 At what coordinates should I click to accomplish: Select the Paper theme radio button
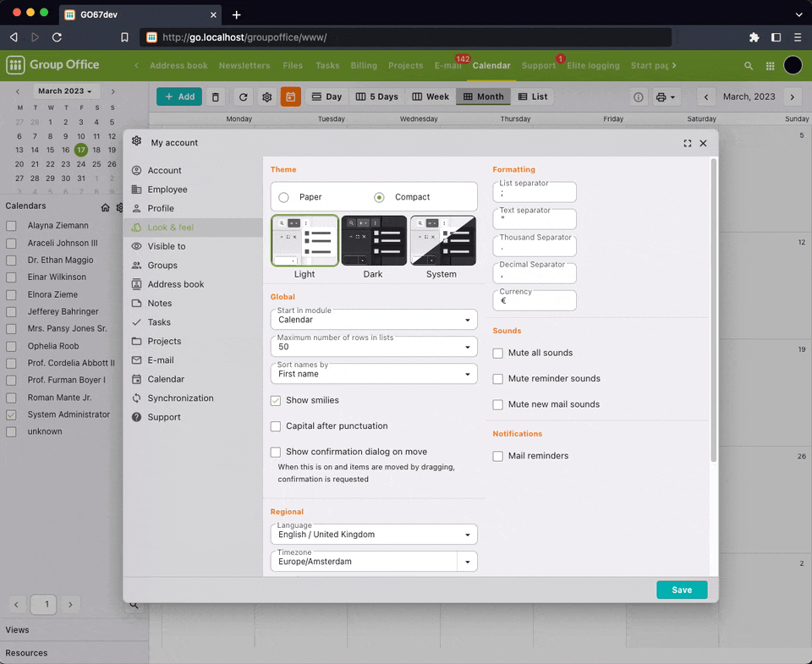284,197
